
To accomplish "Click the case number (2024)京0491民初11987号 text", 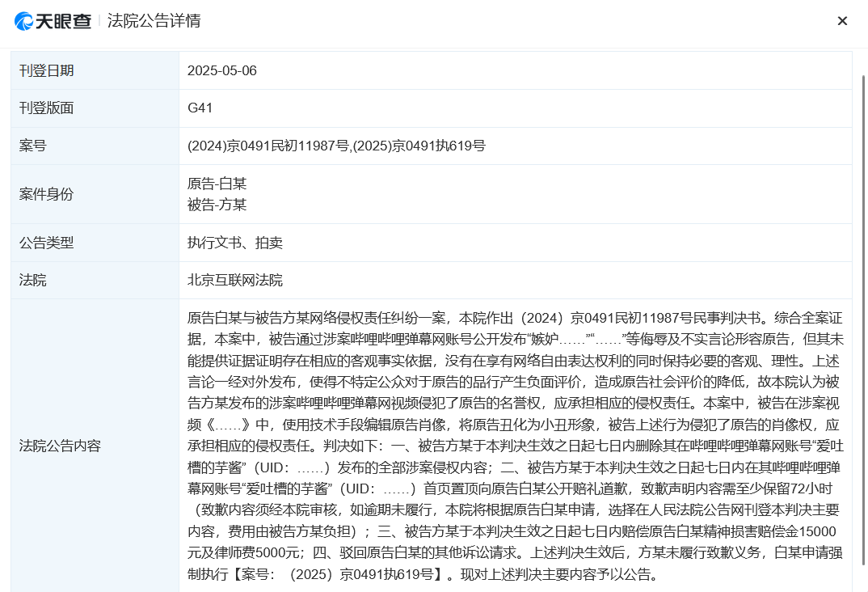I will (268, 146).
